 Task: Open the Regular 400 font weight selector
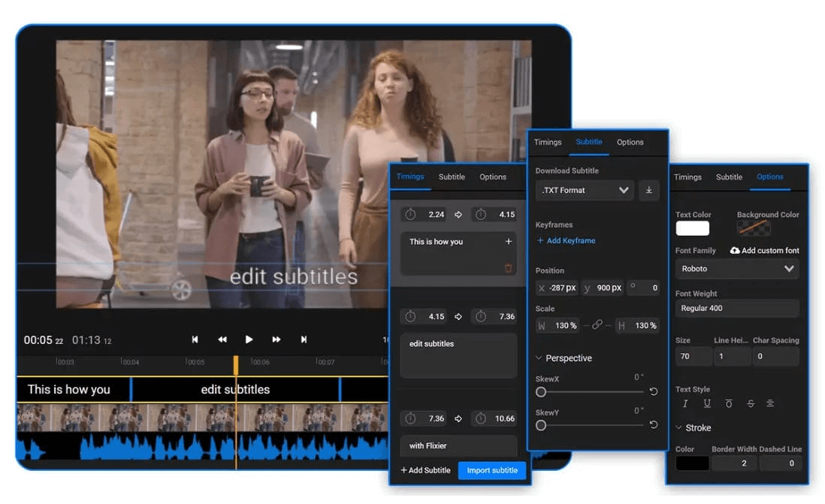point(737,308)
